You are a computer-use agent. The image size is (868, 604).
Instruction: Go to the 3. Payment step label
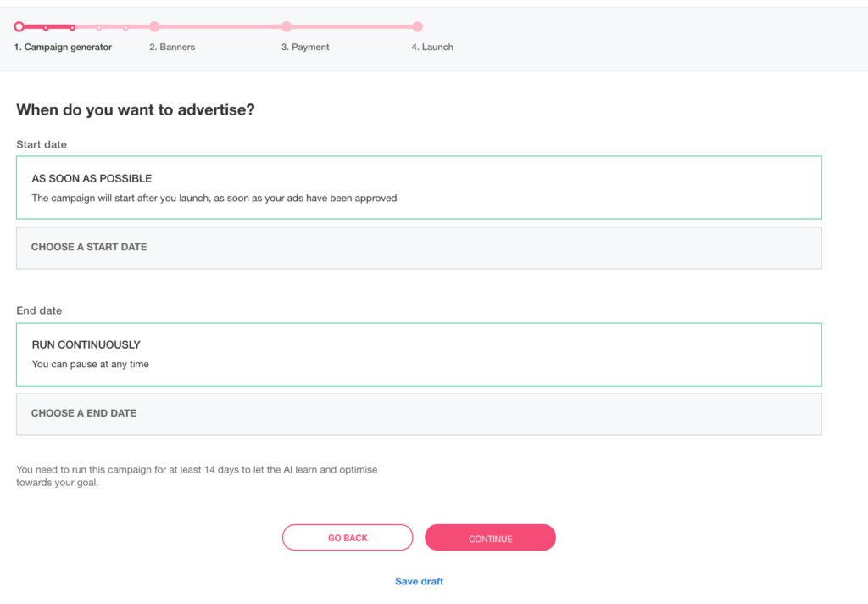[305, 48]
